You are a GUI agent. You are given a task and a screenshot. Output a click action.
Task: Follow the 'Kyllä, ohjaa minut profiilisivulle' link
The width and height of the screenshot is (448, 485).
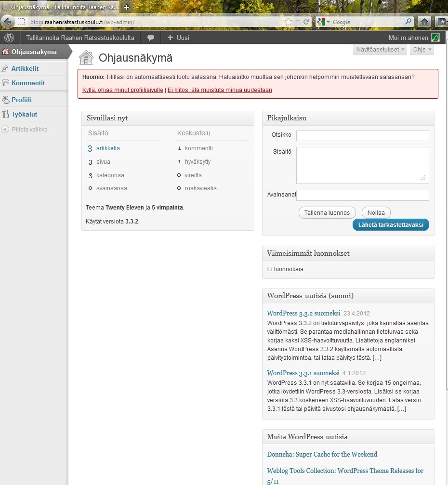(x=123, y=90)
